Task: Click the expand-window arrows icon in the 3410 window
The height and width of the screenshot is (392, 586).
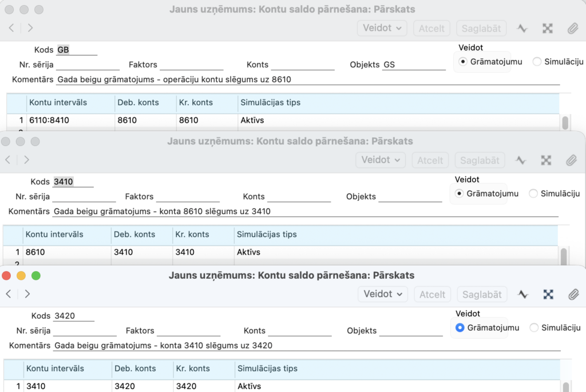Action: point(546,160)
